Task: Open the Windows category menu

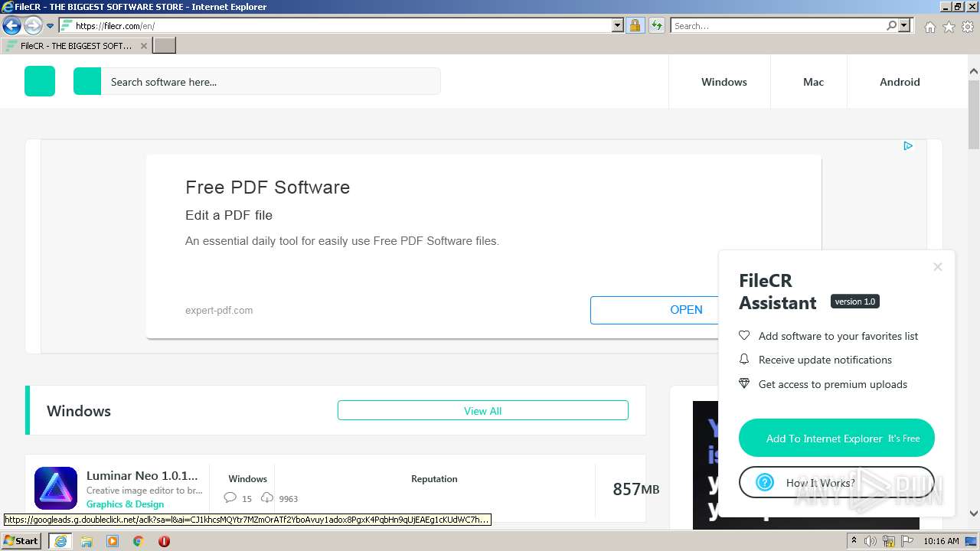Action: tap(724, 82)
